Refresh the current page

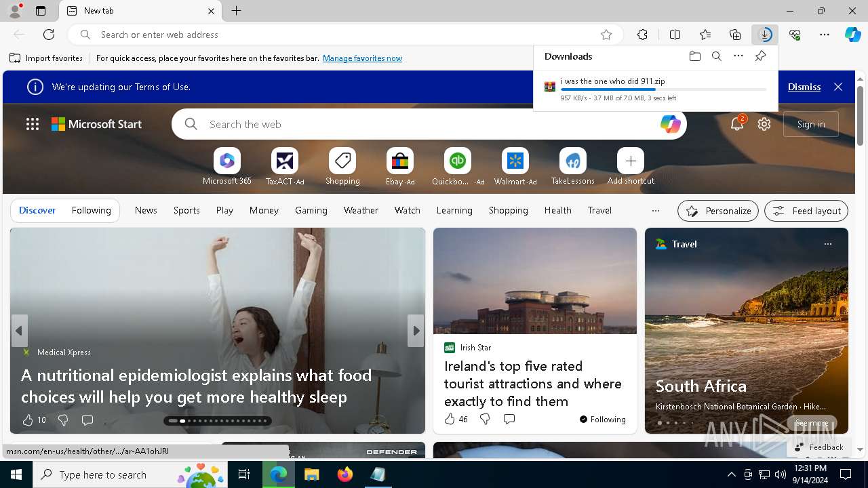tap(49, 35)
